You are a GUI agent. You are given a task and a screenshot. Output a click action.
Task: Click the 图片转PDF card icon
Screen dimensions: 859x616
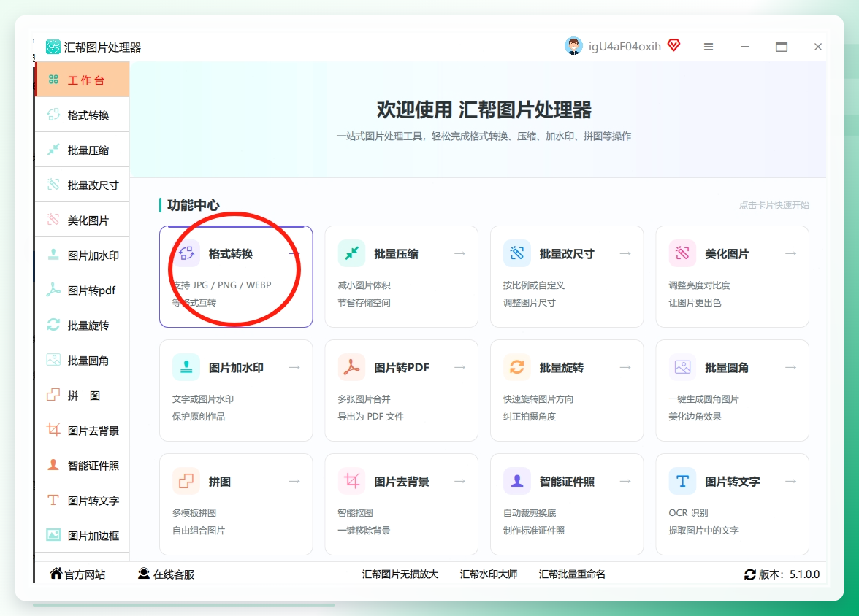pos(352,367)
